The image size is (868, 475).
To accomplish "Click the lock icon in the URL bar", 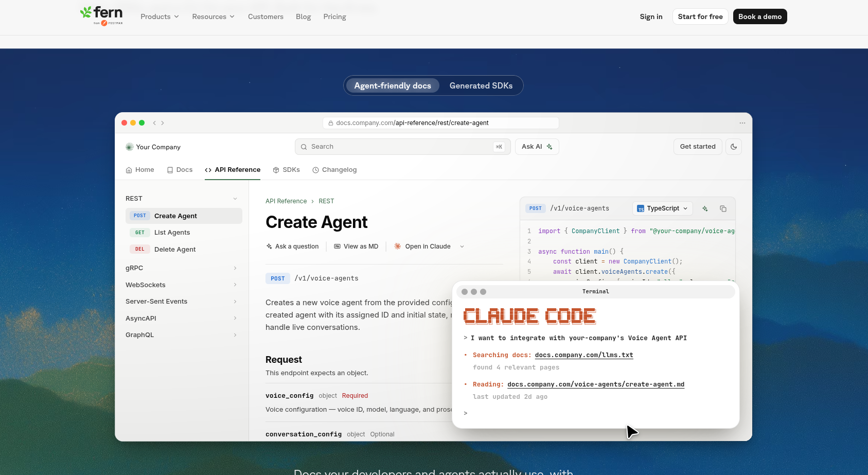I will point(331,123).
